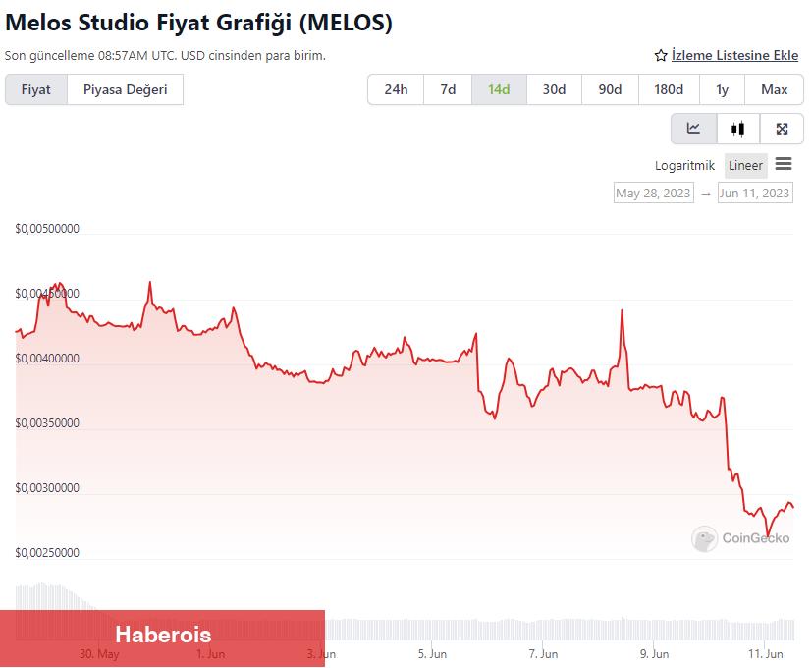Click the CoinGecko logo watermark
812x668 pixels.
740,538
